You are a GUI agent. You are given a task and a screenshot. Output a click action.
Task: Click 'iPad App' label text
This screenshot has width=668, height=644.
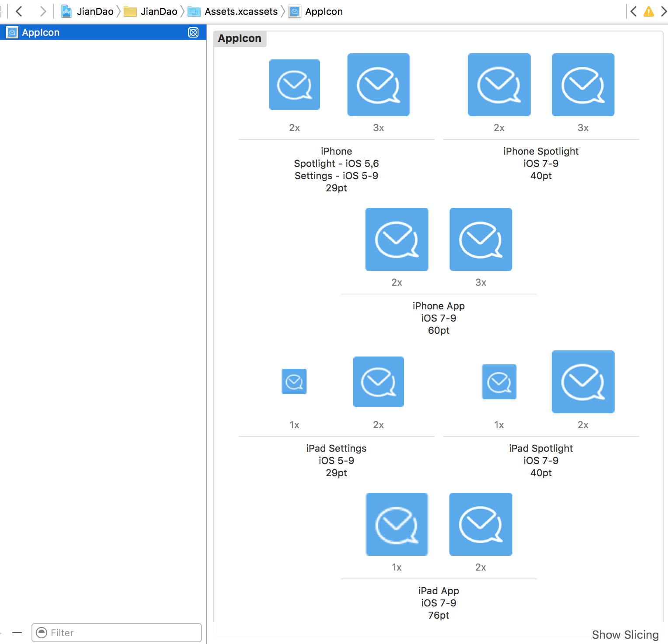click(438, 591)
